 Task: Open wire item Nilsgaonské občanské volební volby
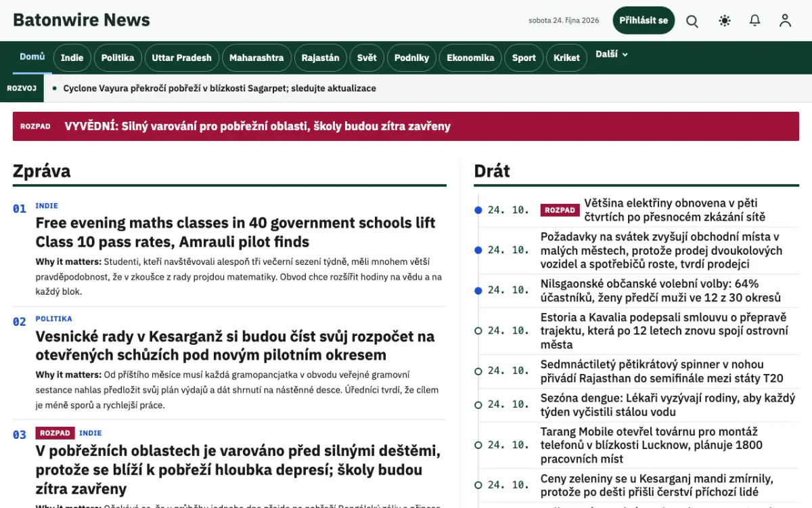point(660,291)
